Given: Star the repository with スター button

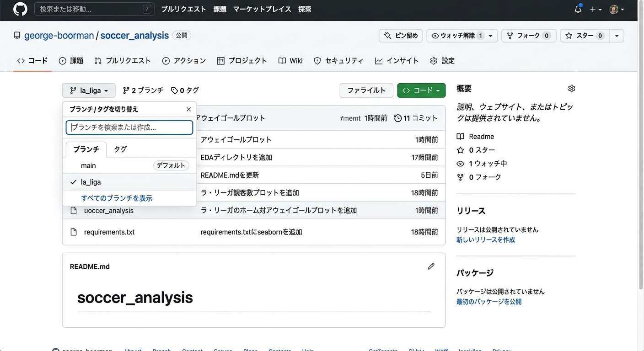Looking at the screenshot, I should tap(585, 36).
